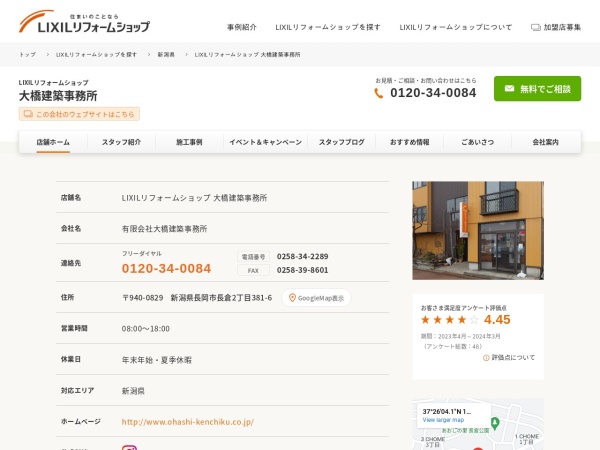The image size is (600, 450).
Task: Select 店舗ホーム tab
Action: click(x=53, y=142)
